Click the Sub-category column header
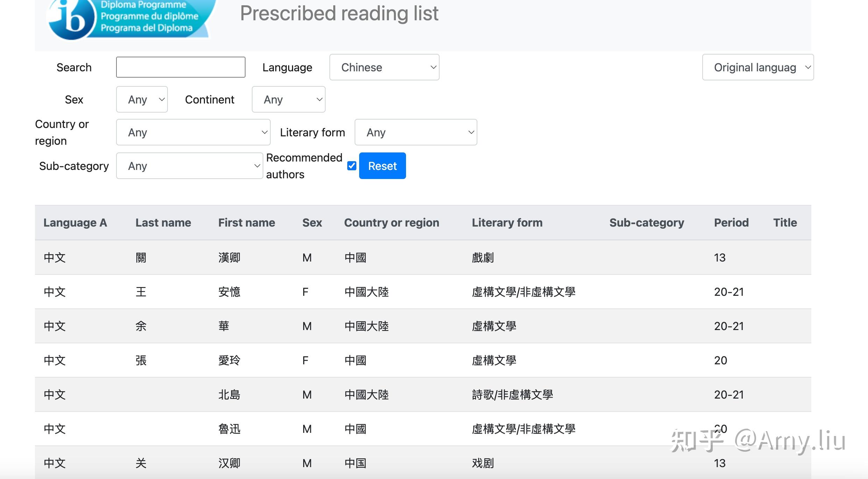 click(647, 222)
